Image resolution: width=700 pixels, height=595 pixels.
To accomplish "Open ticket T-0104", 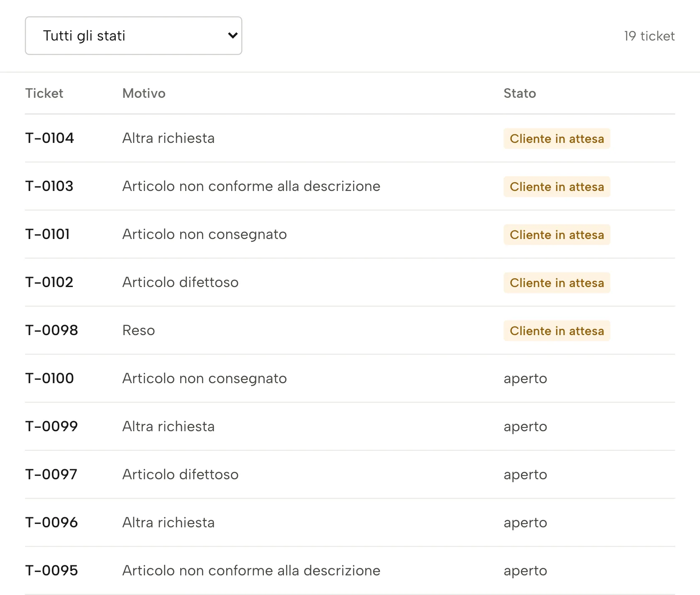I will coord(50,138).
